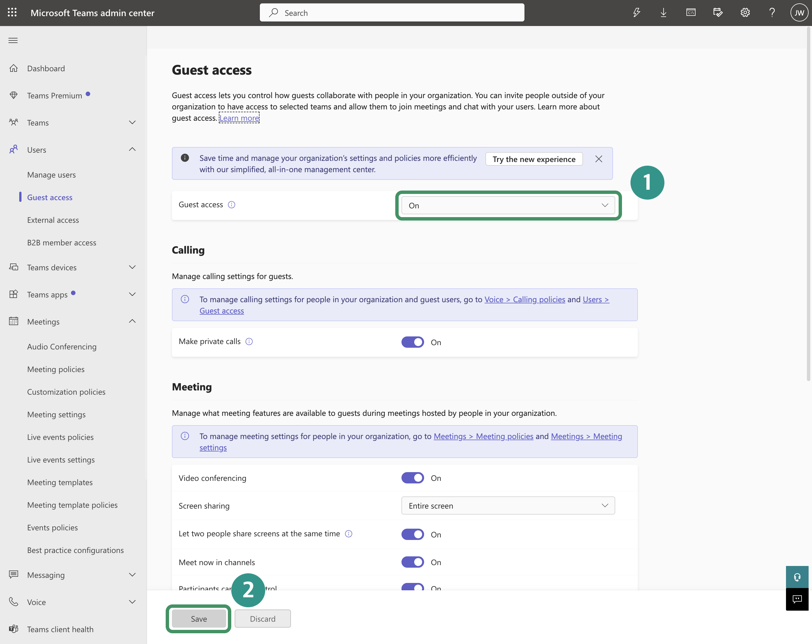Dismiss the new experience banner

point(599,159)
